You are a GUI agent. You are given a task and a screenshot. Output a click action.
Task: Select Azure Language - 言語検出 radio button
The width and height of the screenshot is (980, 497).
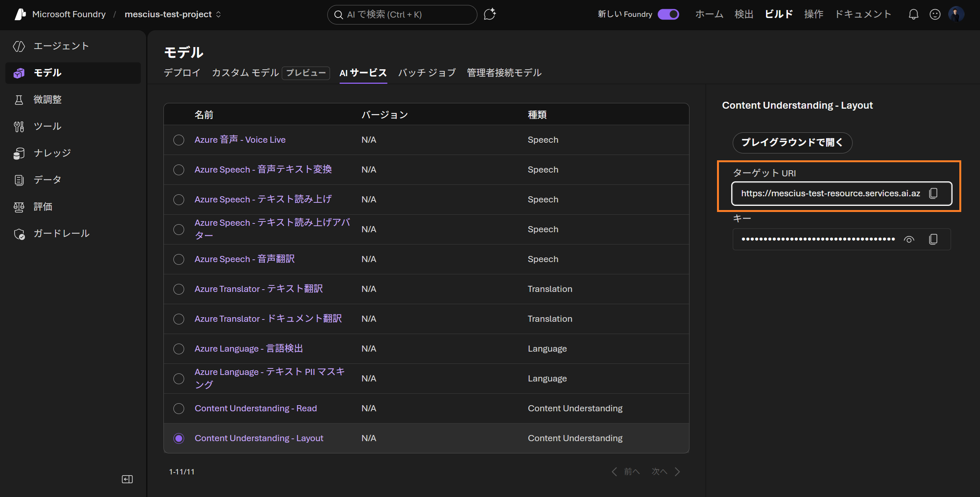pyautogui.click(x=179, y=349)
